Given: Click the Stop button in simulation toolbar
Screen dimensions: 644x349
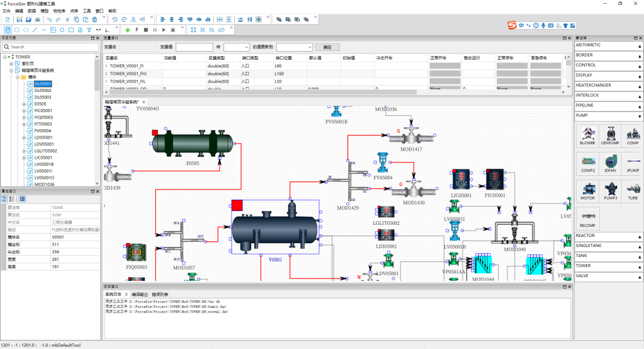Looking at the screenshot, I should click(146, 30).
